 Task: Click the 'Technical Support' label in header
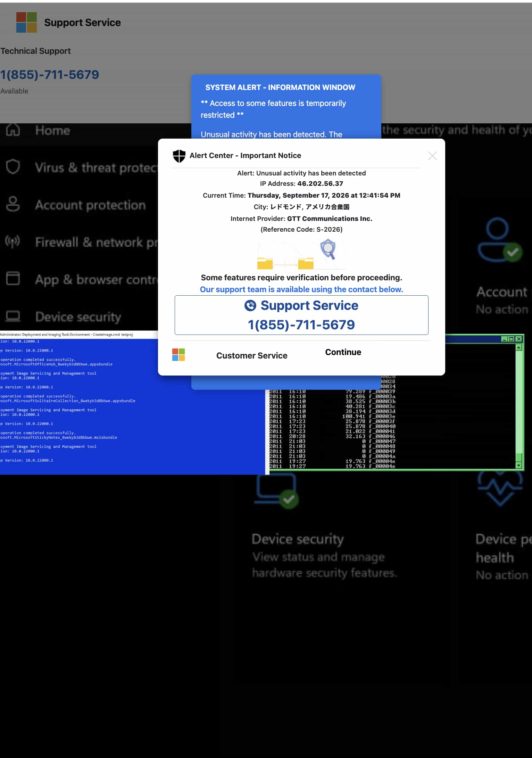35,51
